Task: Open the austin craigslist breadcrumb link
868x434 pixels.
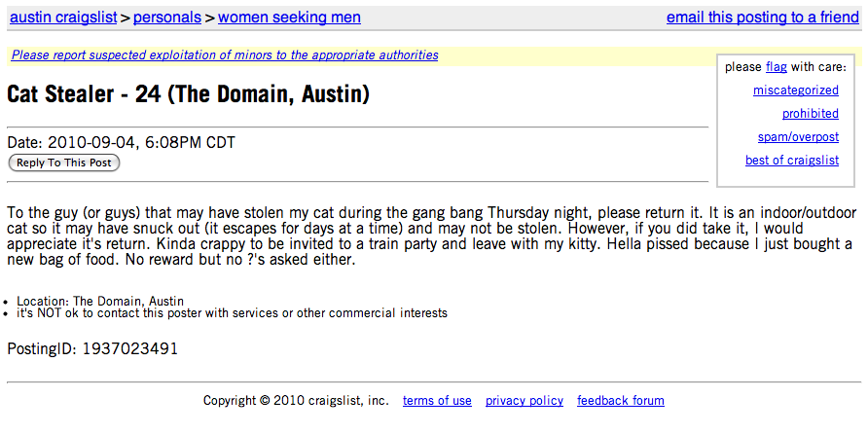Action: [63, 18]
